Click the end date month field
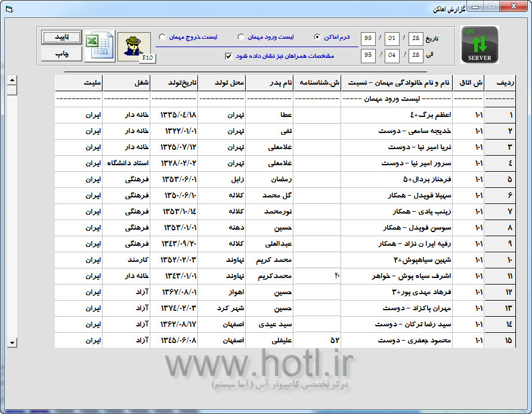Screen dimensions: 532x414 click(x=392, y=55)
